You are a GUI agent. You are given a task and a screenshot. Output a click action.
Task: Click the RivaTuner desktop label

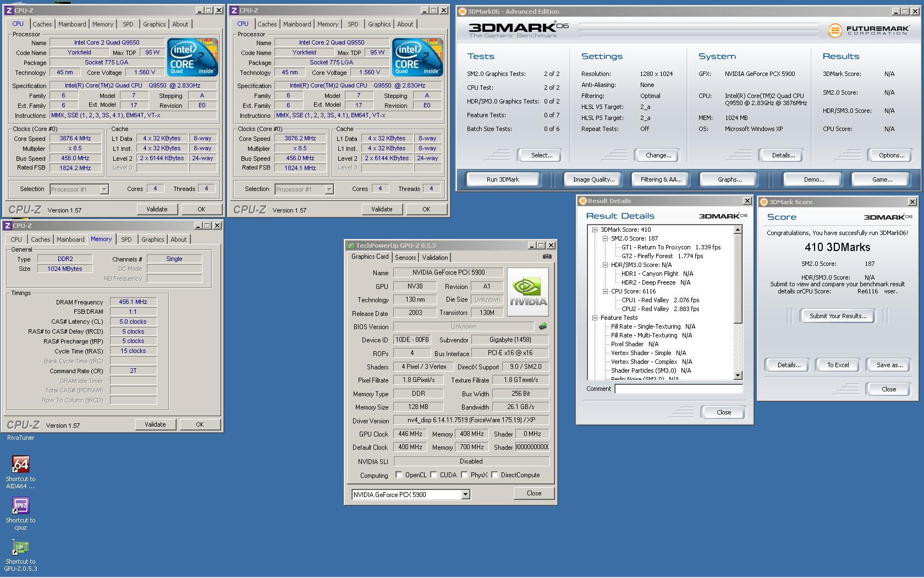click(20, 438)
